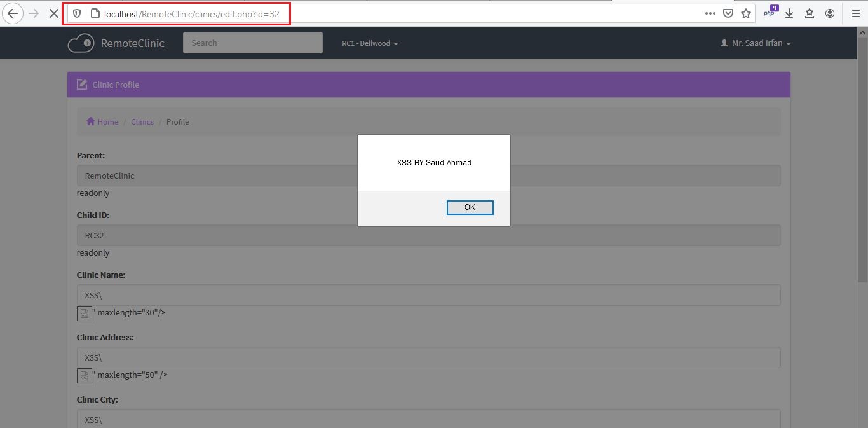Click the " maxlength="50" /> leaked text
Image resolution: width=868 pixels, height=428 pixels.
pyautogui.click(x=130, y=375)
